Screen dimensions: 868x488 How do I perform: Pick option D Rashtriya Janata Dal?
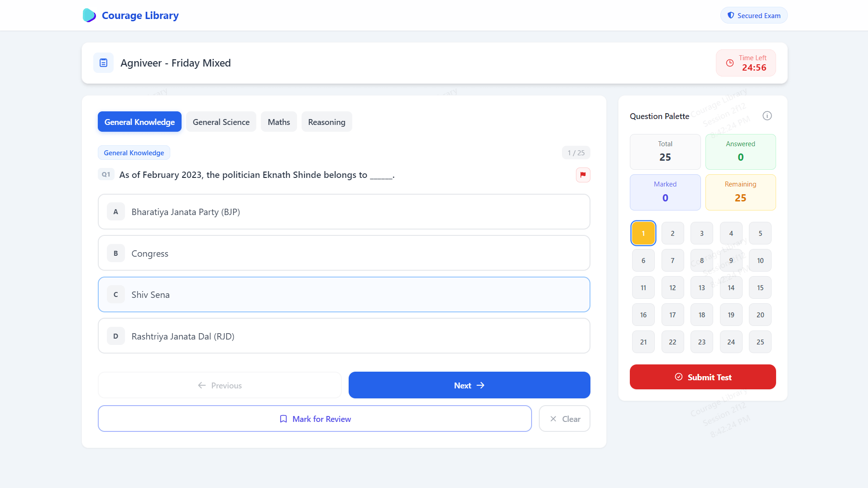(344, 336)
